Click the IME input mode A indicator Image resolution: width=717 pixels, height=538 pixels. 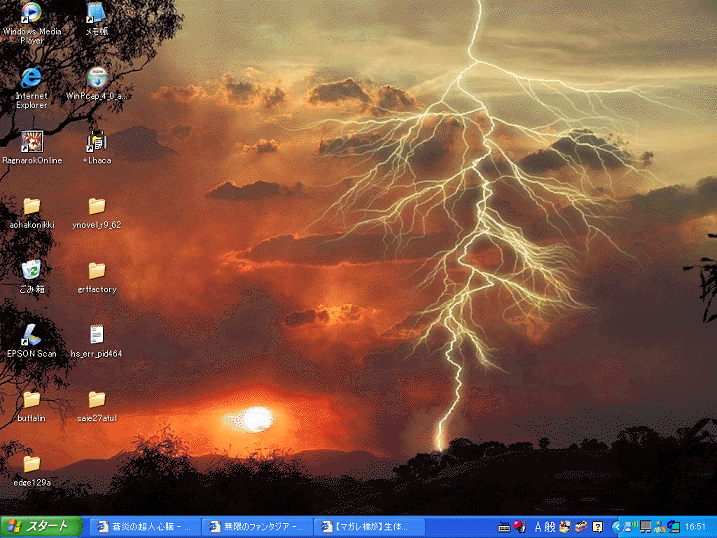(538, 527)
